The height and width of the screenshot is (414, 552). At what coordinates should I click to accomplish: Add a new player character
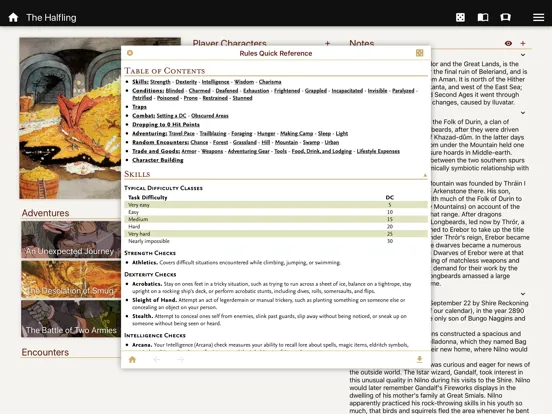[x=327, y=43]
